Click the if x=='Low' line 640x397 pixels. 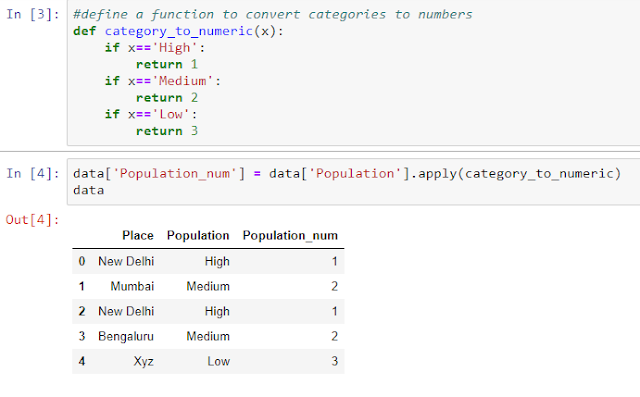[151, 114]
